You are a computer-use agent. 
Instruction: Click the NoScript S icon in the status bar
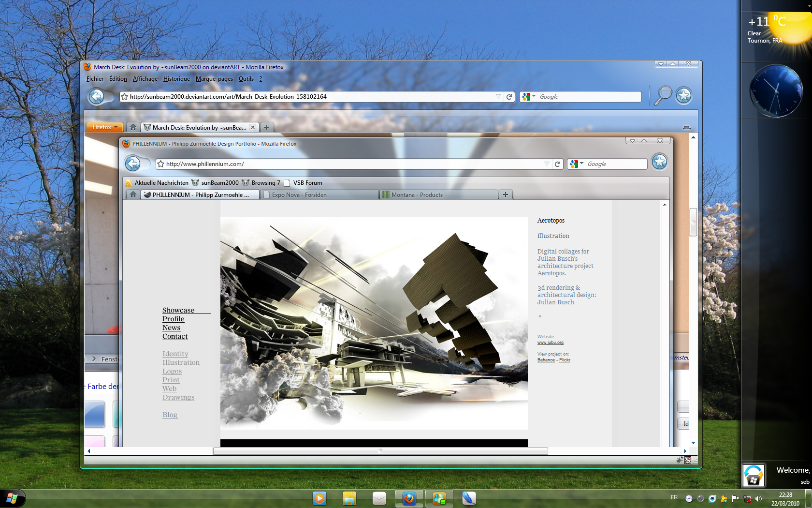(x=688, y=460)
